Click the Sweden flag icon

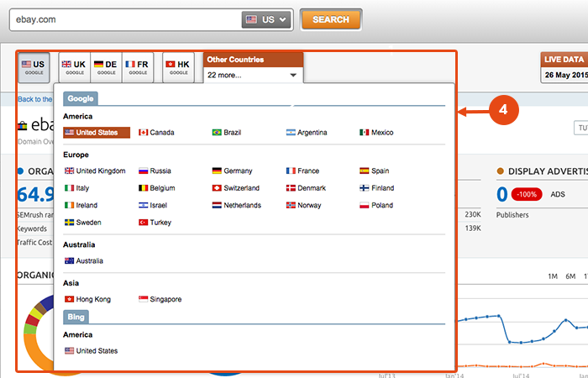(x=70, y=223)
